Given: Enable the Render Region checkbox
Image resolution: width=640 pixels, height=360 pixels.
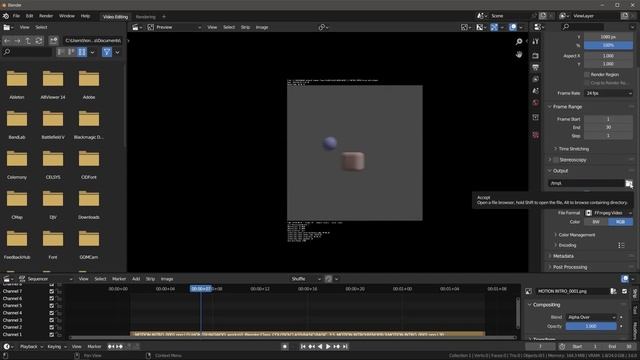Looking at the screenshot, I should (x=587, y=75).
